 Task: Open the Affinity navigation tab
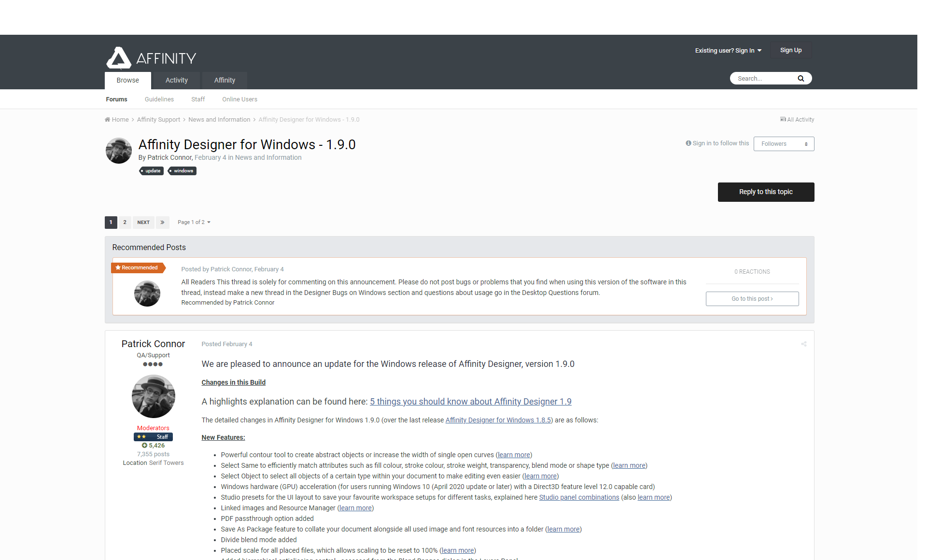point(225,81)
